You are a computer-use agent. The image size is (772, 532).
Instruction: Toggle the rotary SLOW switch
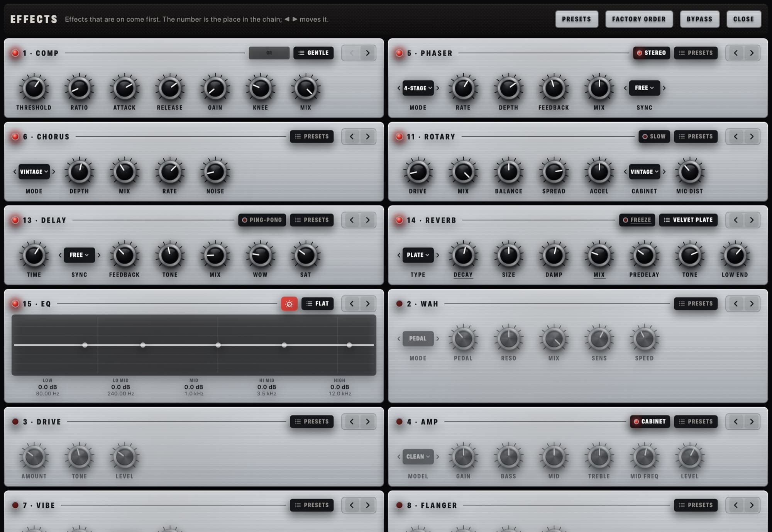click(654, 137)
